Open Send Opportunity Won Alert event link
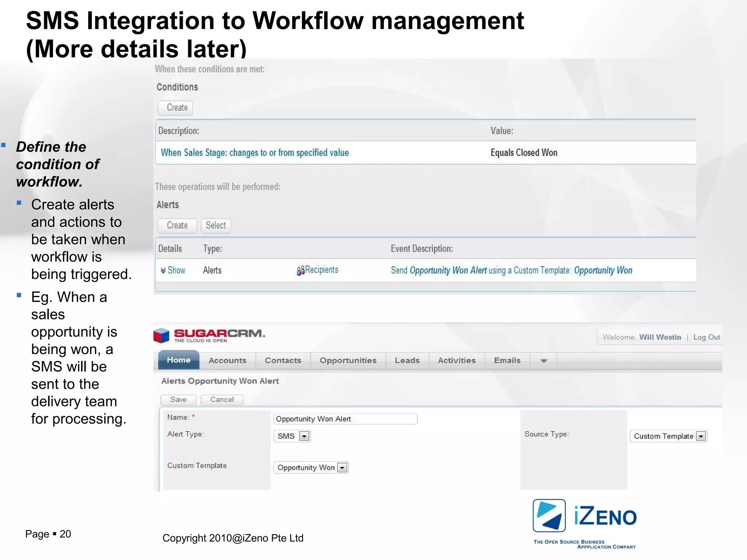747x560 pixels. click(511, 271)
